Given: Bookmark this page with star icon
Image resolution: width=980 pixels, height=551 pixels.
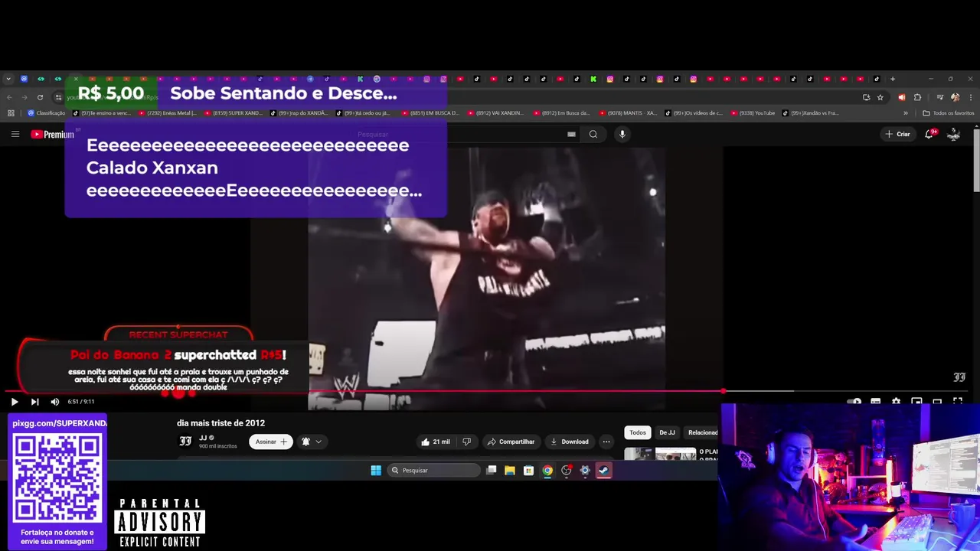Looking at the screenshot, I should tap(880, 97).
